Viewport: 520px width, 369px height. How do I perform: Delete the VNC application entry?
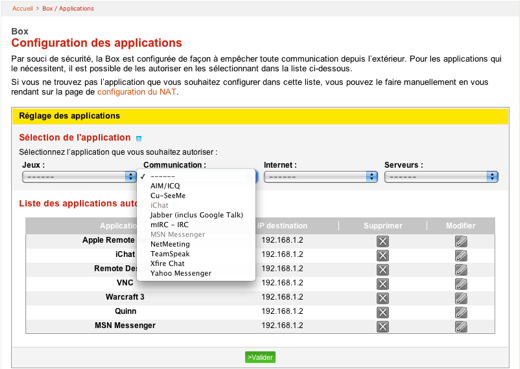(382, 284)
